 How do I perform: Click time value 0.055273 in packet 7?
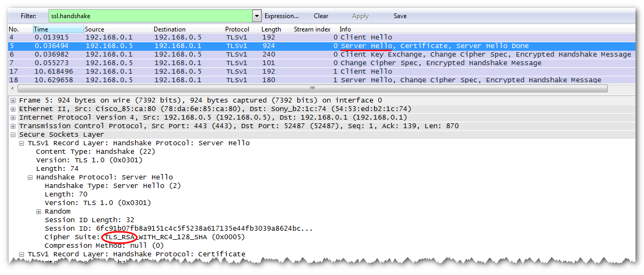tap(52, 63)
